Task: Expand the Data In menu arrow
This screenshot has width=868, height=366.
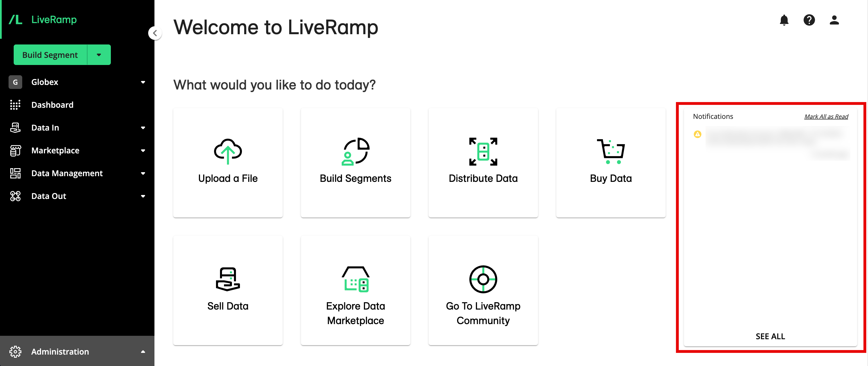Action: coord(143,128)
